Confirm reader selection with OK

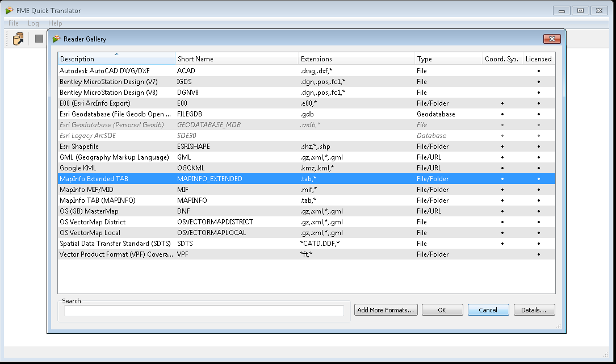point(442,309)
